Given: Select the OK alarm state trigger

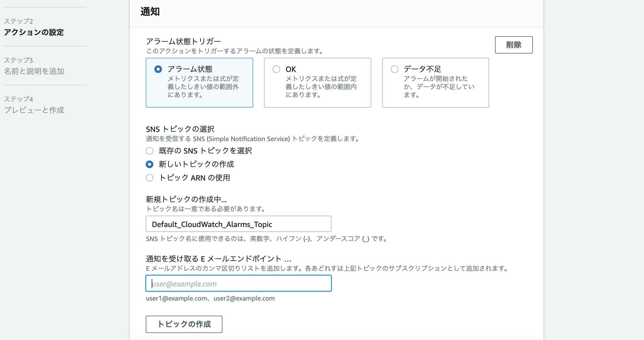Looking at the screenshot, I should click(276, 69).
